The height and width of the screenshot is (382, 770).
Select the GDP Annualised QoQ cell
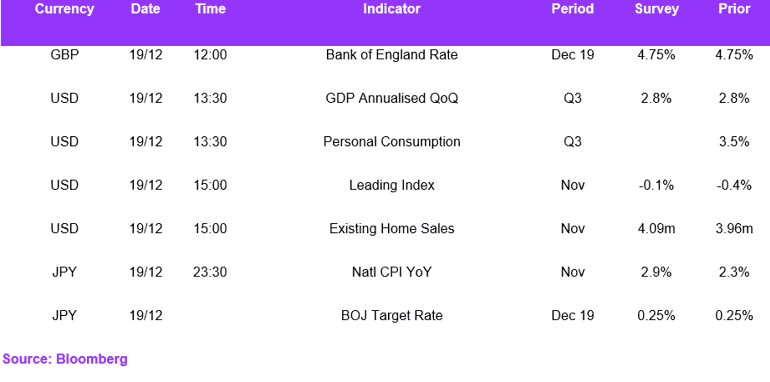click(x=391, y=98)
